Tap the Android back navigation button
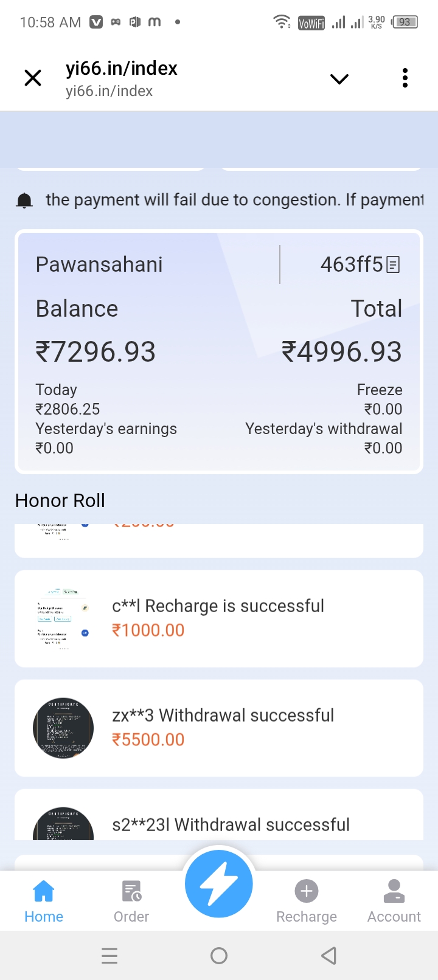Screen dimensions: 438x980 (328, 956)
